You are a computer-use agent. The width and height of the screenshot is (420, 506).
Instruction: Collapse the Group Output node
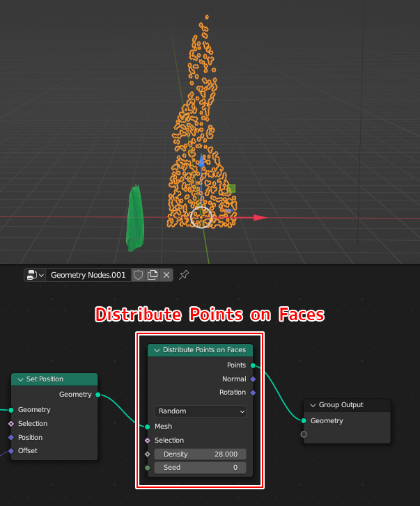313,405
